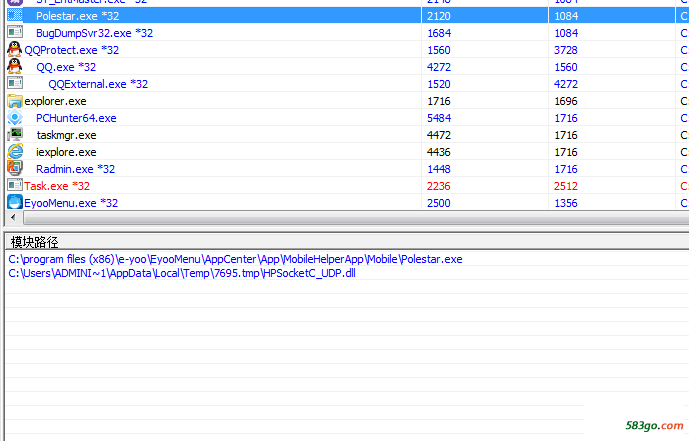Click the BugDumpSvr32.exe process icon

point(15,32)
